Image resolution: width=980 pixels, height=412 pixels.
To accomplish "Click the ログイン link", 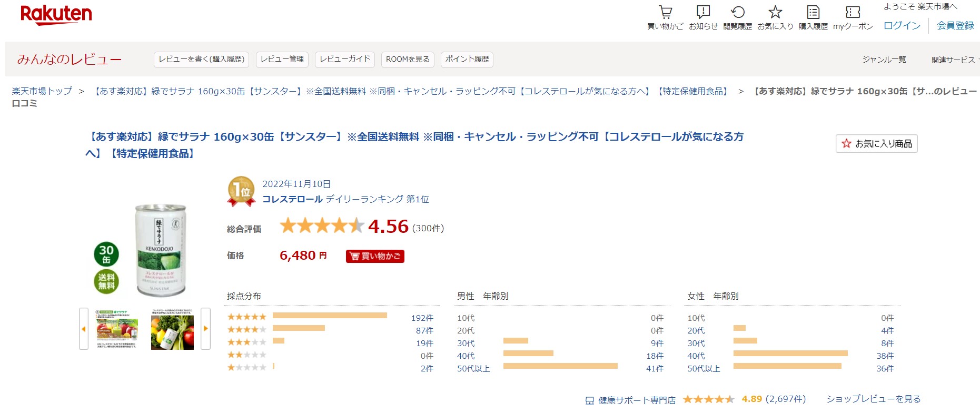I will [902, 25].
